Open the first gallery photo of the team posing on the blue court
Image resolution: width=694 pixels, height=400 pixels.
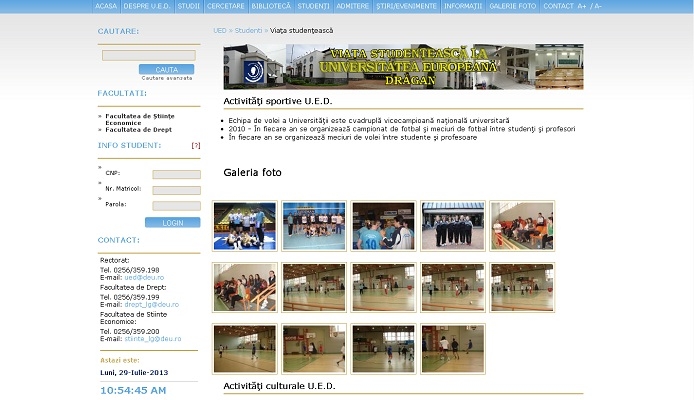pos(245,226)
